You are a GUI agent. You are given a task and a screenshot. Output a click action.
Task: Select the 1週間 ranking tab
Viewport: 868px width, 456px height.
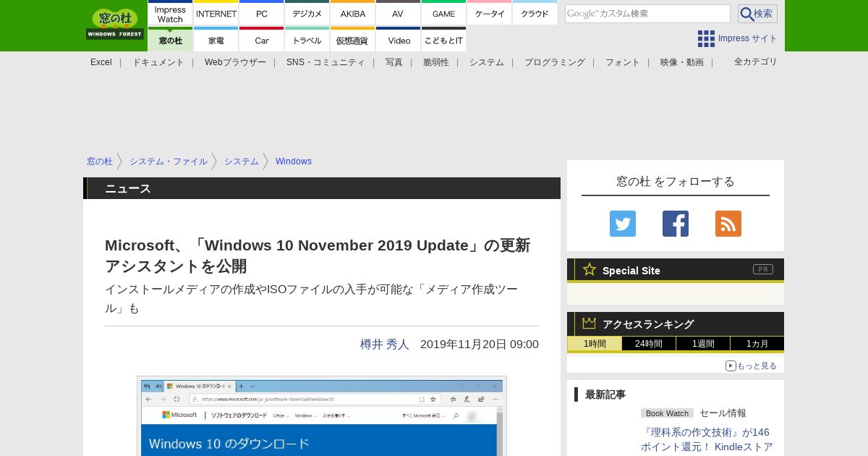click(x=703, y=344)
